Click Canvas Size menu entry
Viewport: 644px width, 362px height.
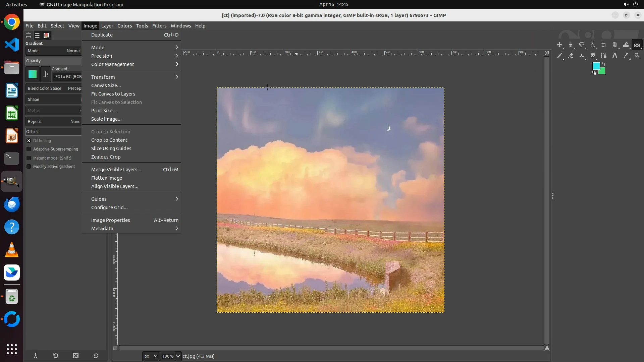point(106,85)
